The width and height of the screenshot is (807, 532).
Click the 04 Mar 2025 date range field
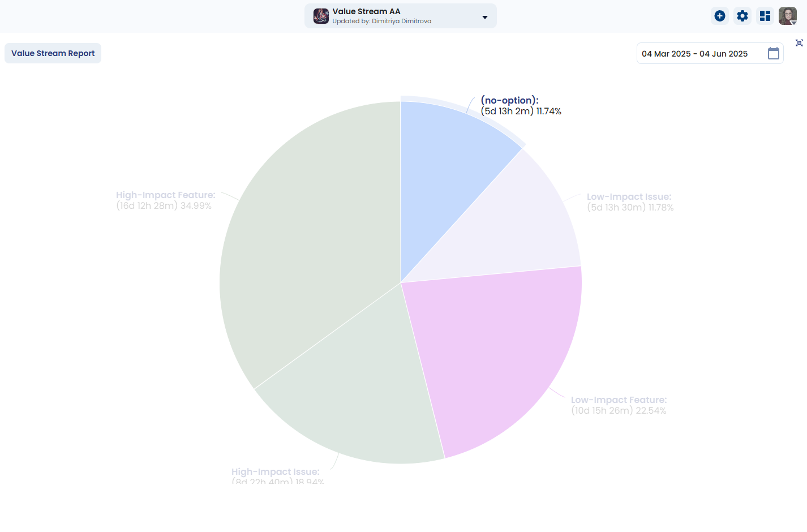click(694, 54)
